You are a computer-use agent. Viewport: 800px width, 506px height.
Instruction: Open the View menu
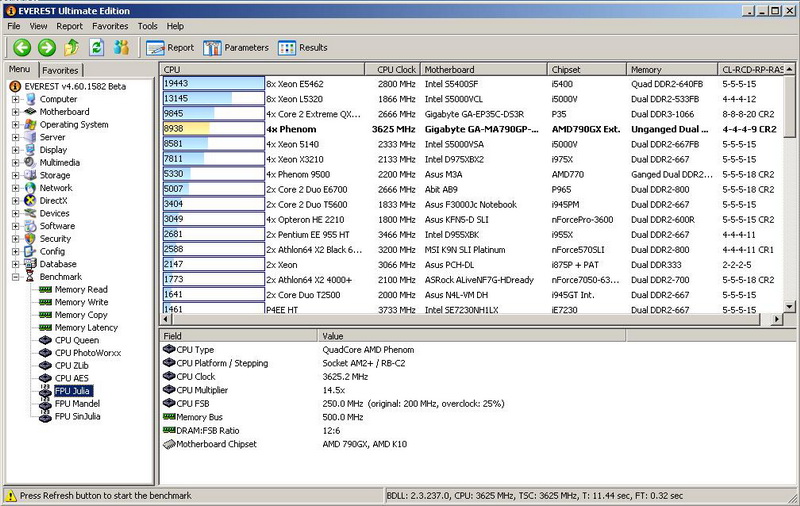(x=38, y=26)
